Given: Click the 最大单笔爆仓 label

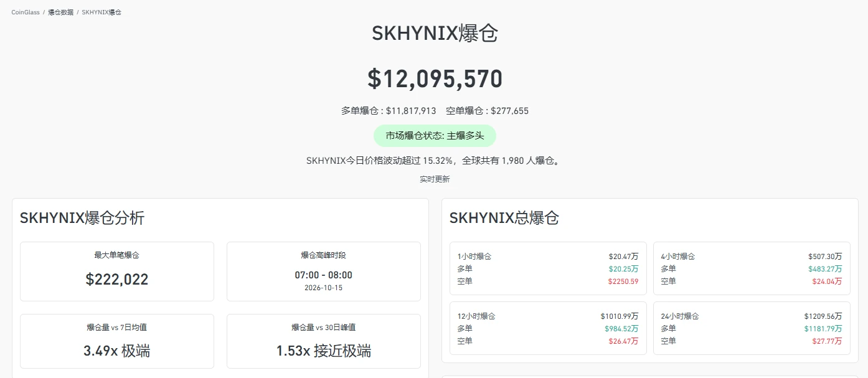Looking at the screenshot, I should [117, 255].
